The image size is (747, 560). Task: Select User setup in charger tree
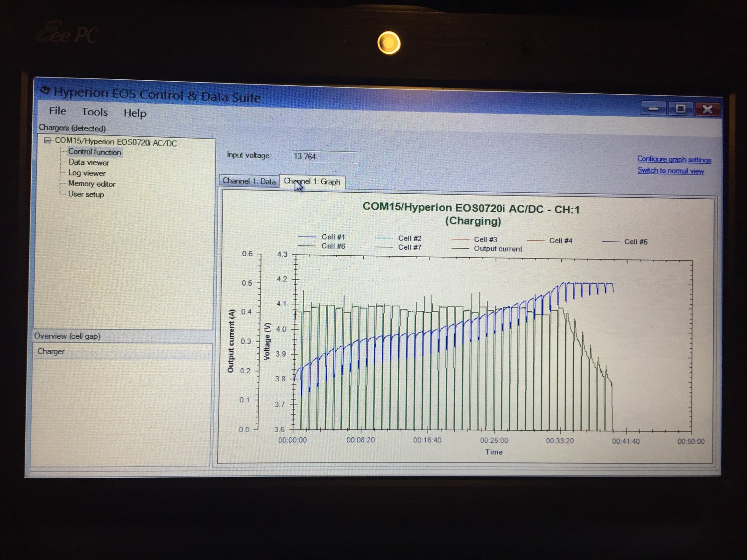(86, 194)
